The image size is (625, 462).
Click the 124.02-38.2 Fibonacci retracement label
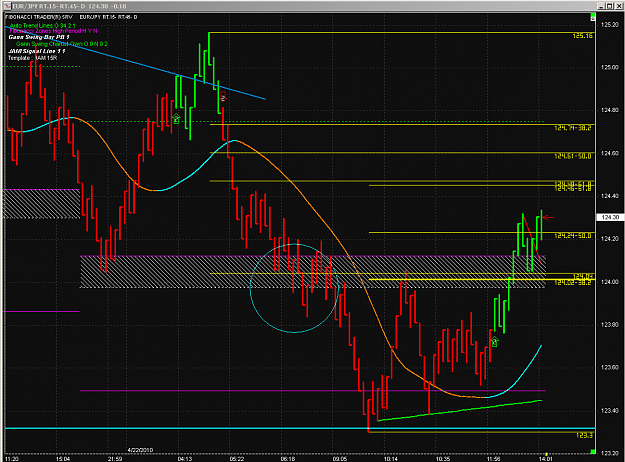click(x=573, y=283)
